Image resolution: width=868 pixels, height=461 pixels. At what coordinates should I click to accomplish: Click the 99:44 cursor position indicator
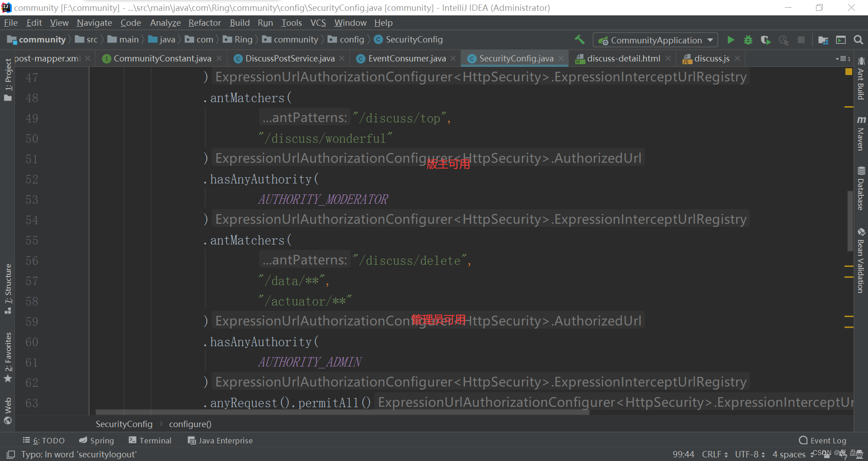click(683, 454)
